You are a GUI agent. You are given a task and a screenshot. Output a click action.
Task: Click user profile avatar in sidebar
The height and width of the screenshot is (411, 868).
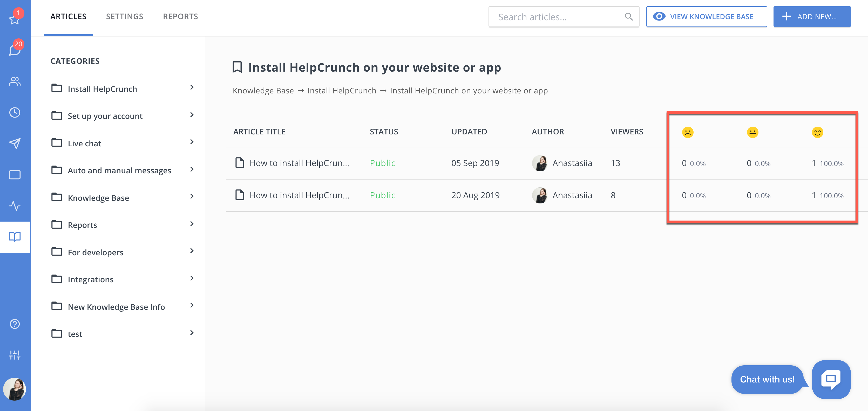pos(15,389)
